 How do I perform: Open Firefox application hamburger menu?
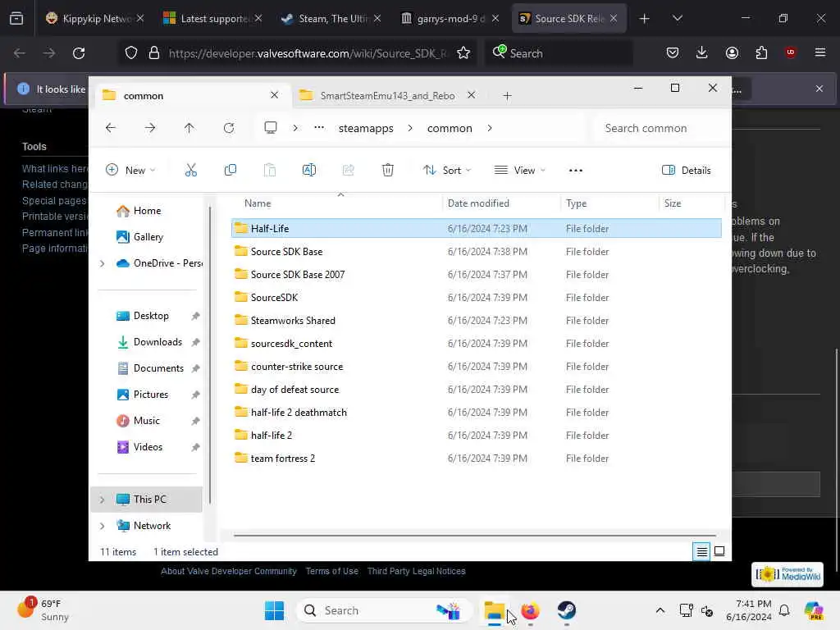tap(820, 52)
